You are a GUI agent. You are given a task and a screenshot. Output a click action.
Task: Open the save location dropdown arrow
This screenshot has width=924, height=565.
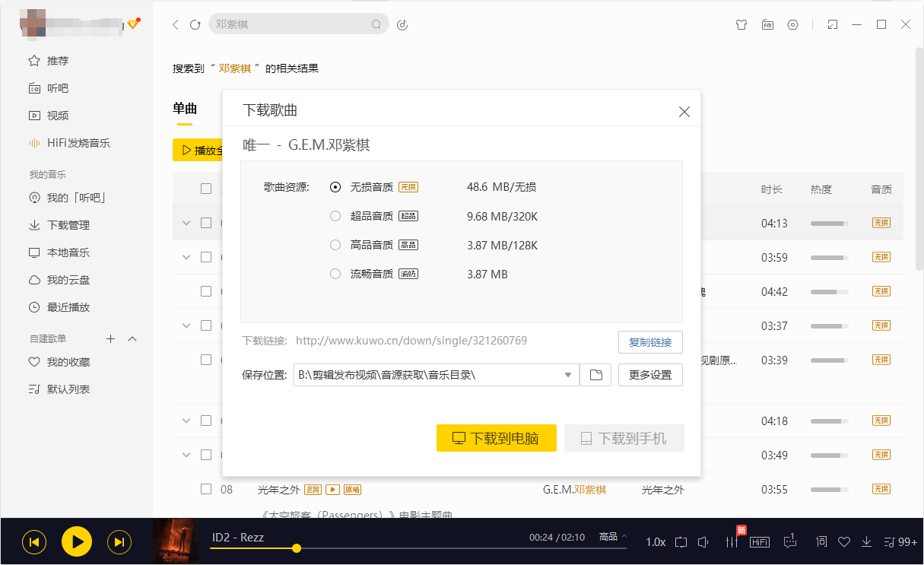pyautogui.click(x=568, y=375)
